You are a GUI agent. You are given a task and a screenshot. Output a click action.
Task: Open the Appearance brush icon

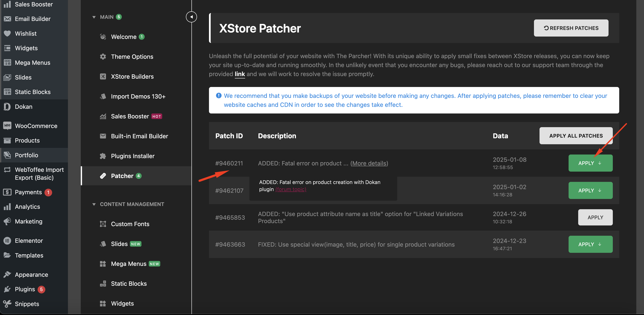(7, 274)
